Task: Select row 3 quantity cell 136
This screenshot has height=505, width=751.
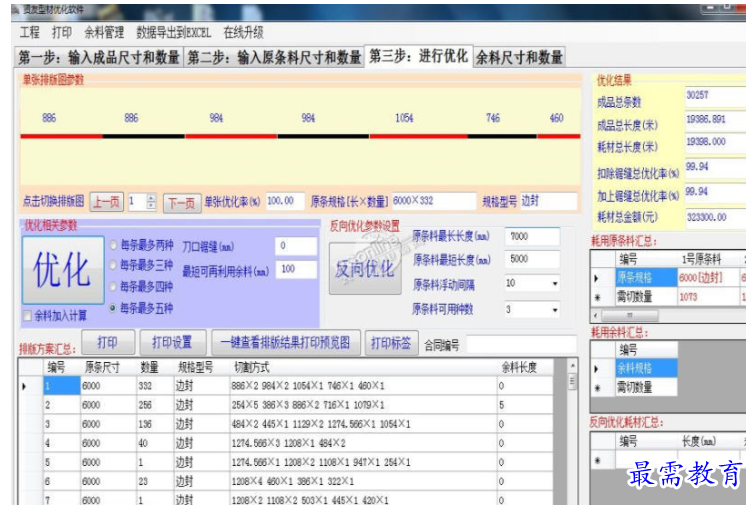Action: tap(154, 424)
